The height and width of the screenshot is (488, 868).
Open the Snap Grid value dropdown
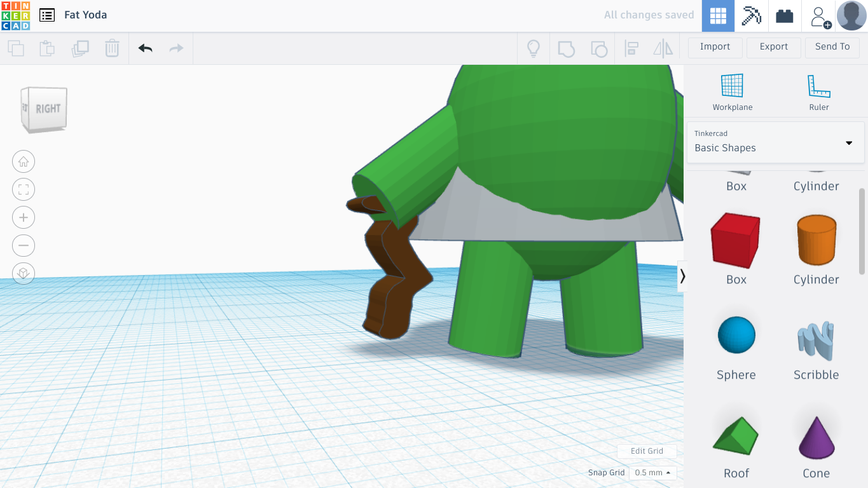(x=652, y=472)
